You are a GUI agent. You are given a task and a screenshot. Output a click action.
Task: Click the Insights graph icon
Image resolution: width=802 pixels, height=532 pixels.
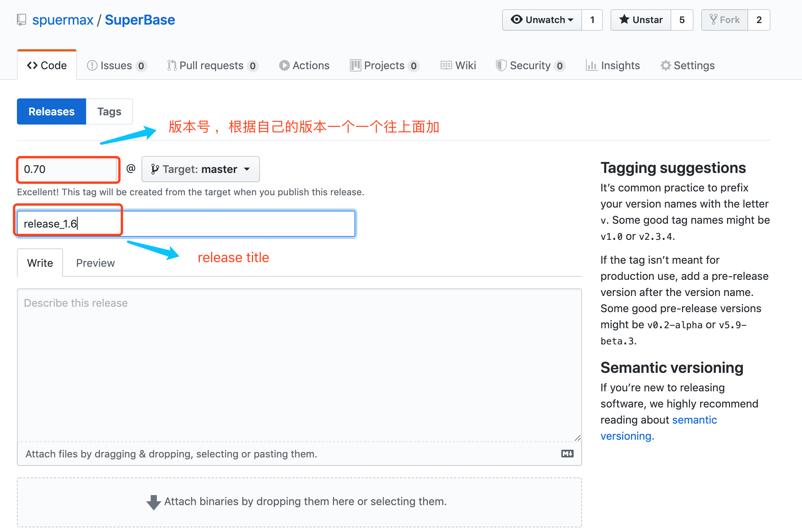[x=592, y=65]
